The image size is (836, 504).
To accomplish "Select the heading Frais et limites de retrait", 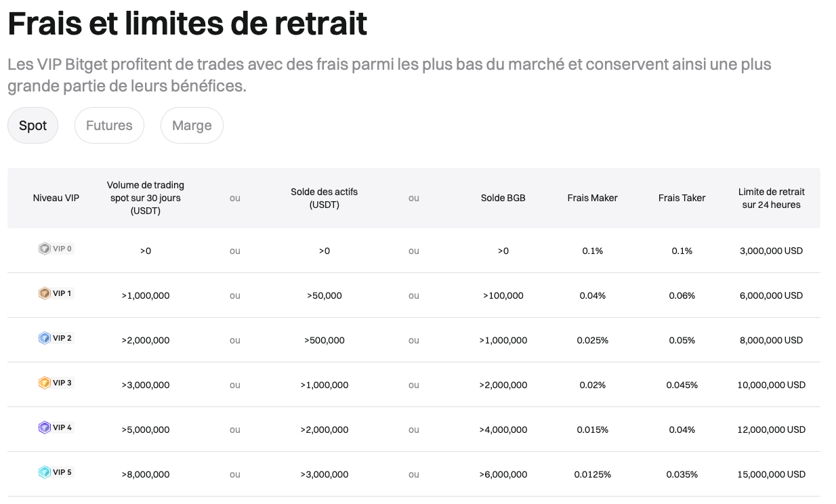I will click(x=186, y=24).
